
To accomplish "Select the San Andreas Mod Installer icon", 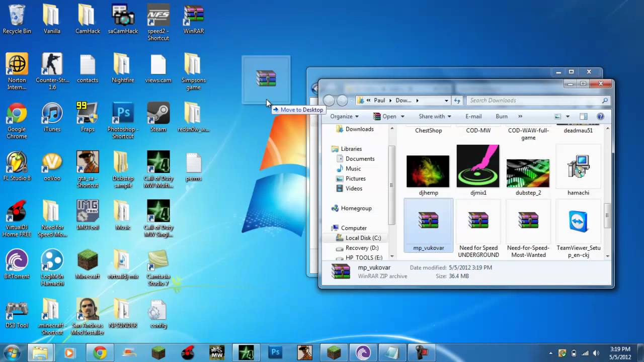I will point(88,317).
